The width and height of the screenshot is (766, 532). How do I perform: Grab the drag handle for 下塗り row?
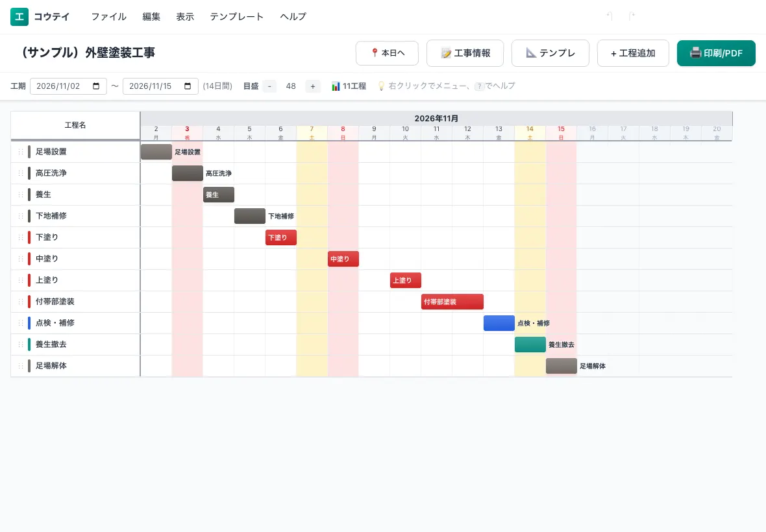[x=21, y=237]
